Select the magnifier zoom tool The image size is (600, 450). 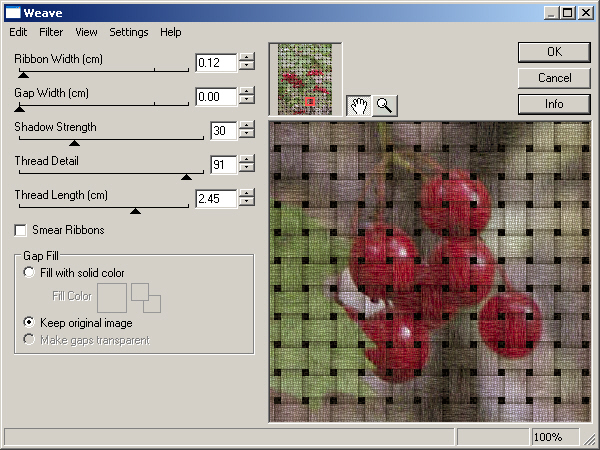coord(385,105)
